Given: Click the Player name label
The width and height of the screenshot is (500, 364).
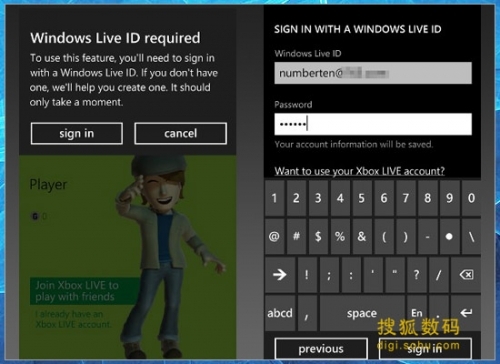Looking at the screenshot, I should click(48, 185).
